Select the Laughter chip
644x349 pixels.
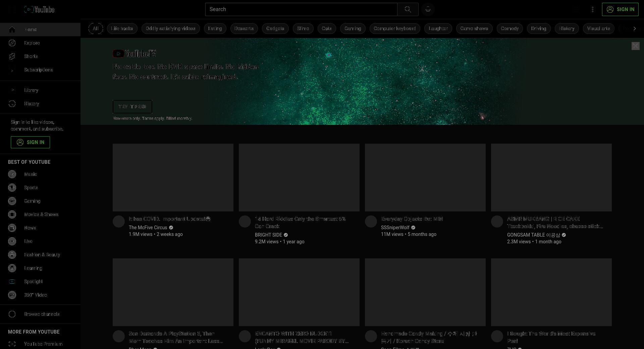click(438, 29)
